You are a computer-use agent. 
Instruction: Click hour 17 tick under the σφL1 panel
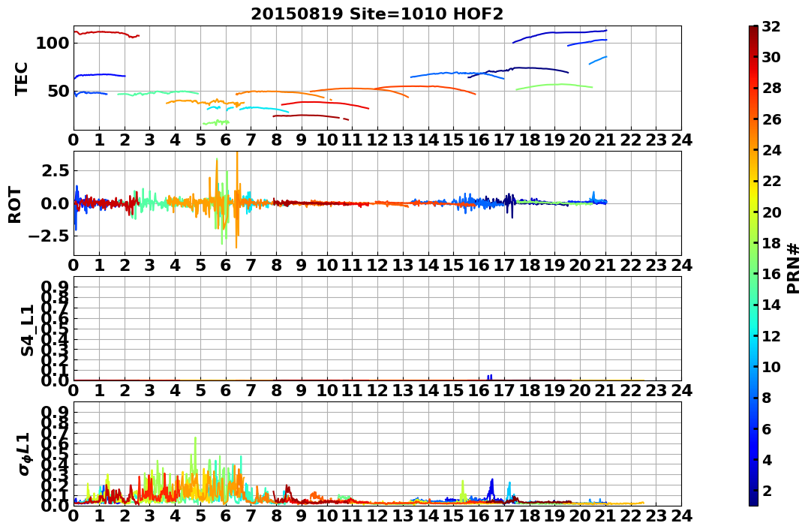click(x=504, y=515)
